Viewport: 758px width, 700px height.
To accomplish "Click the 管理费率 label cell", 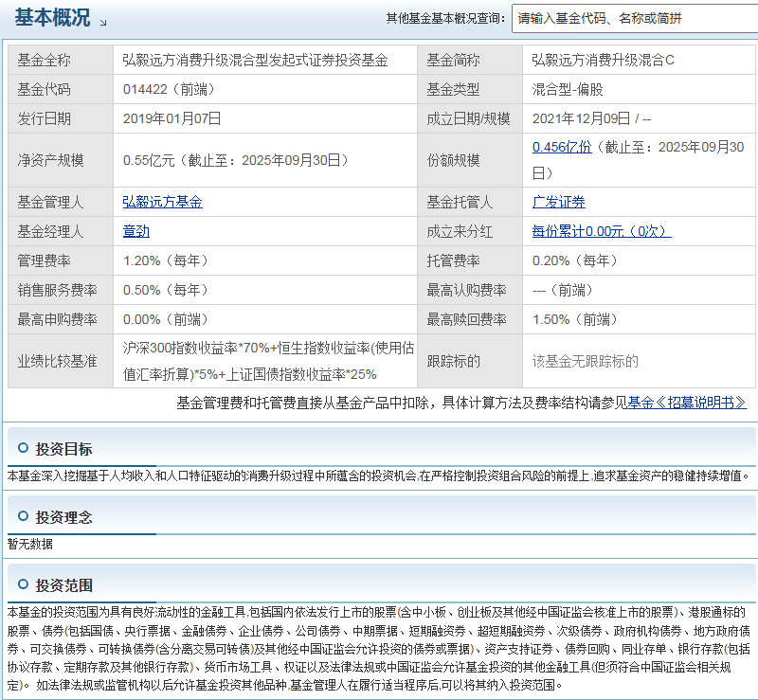I will [x=61, y=260].
